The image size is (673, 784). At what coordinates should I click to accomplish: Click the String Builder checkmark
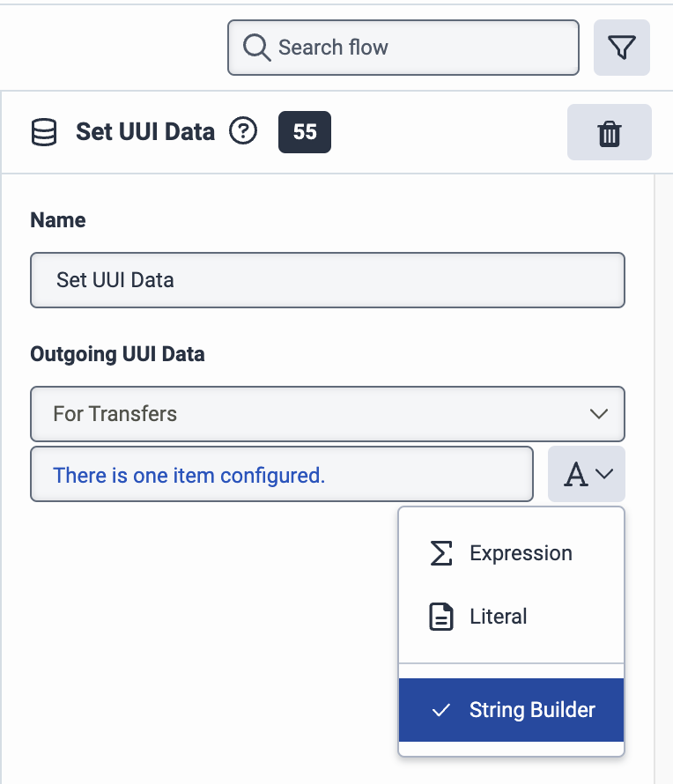click(x=441, y=710)
